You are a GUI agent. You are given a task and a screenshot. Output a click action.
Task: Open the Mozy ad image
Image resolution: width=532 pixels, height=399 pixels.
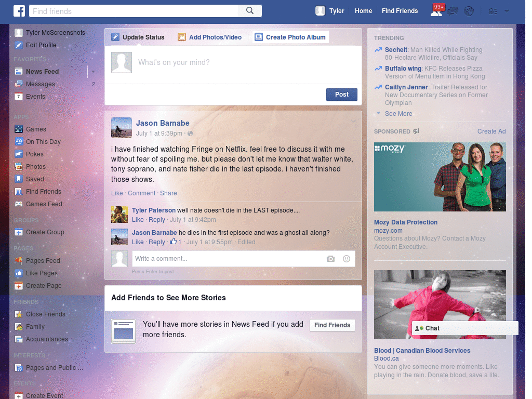pos(440,177)
